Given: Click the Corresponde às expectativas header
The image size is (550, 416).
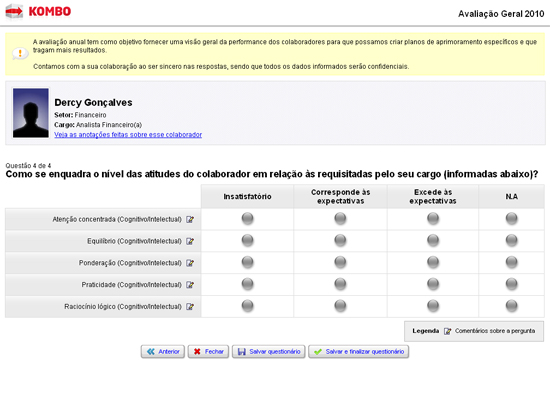Looking at the screenshot, I should pos(340,196).
